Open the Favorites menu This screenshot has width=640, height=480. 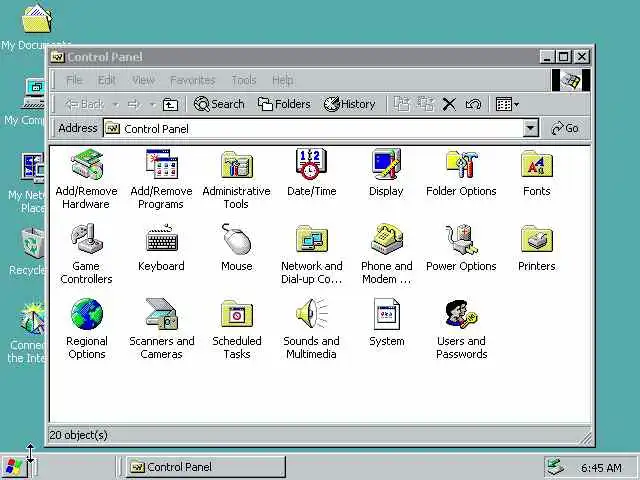(193, 80)
